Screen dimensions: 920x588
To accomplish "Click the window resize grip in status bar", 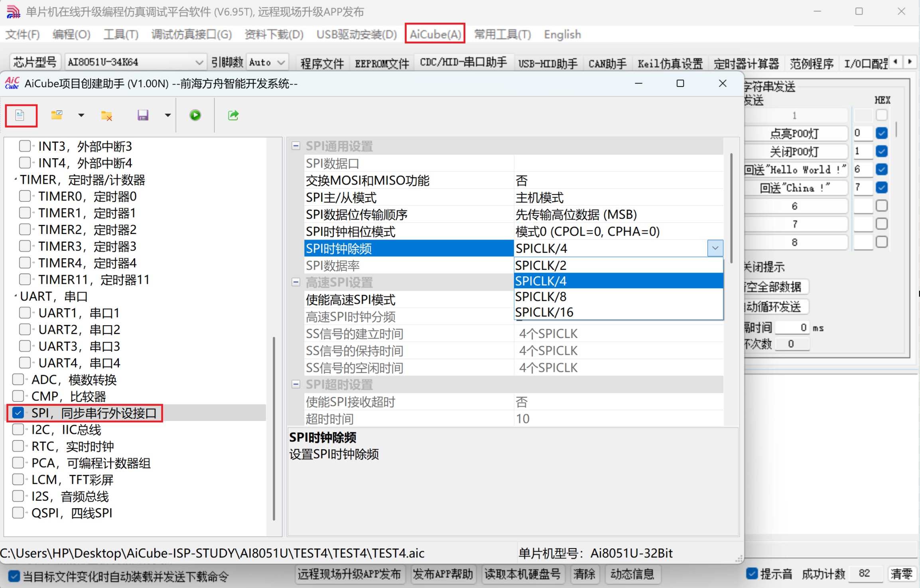I will (739, 559).
